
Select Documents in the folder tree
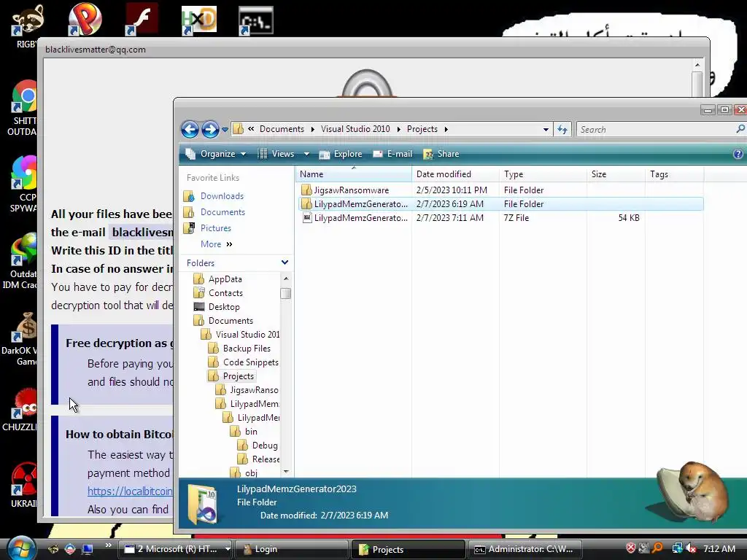231,321
